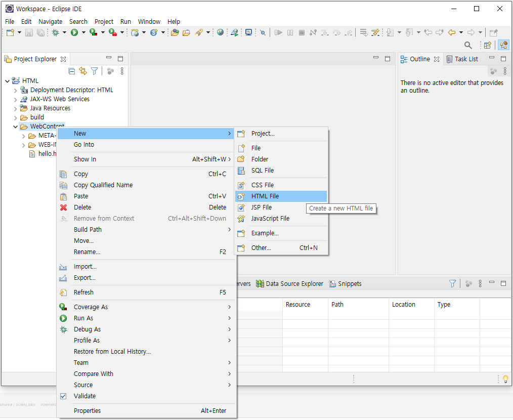
Task: Toggle Link with Editor in Project Explorer
Action: (x=83, y=71)
